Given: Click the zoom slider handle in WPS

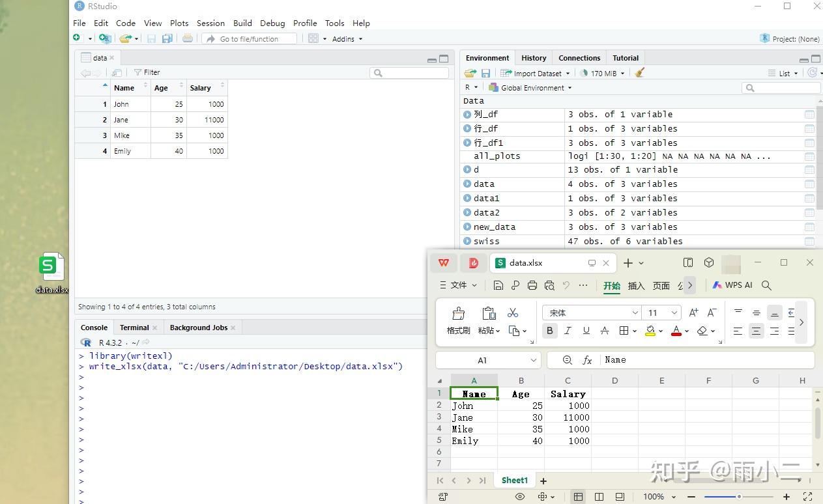Looking at the screenshot, I should [x=739, y=497].
